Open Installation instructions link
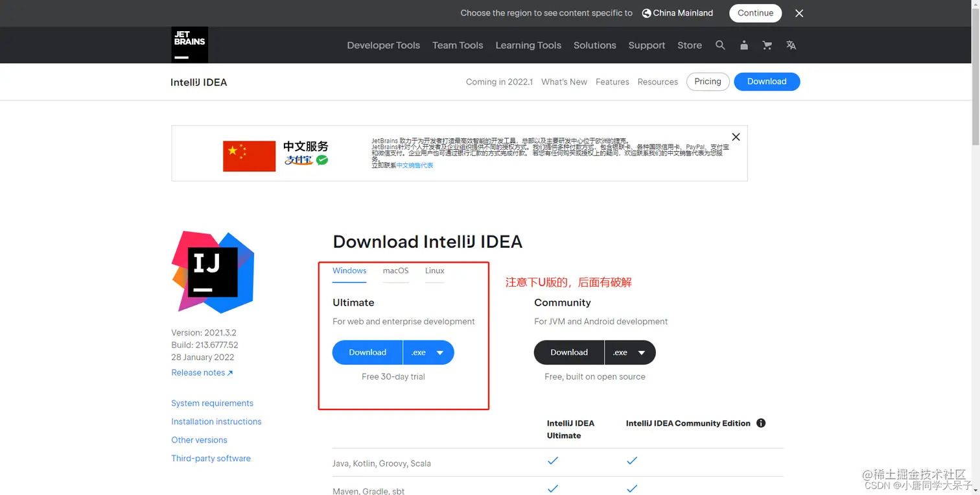The height and width of the screenshot is (495, 980). 216,422
